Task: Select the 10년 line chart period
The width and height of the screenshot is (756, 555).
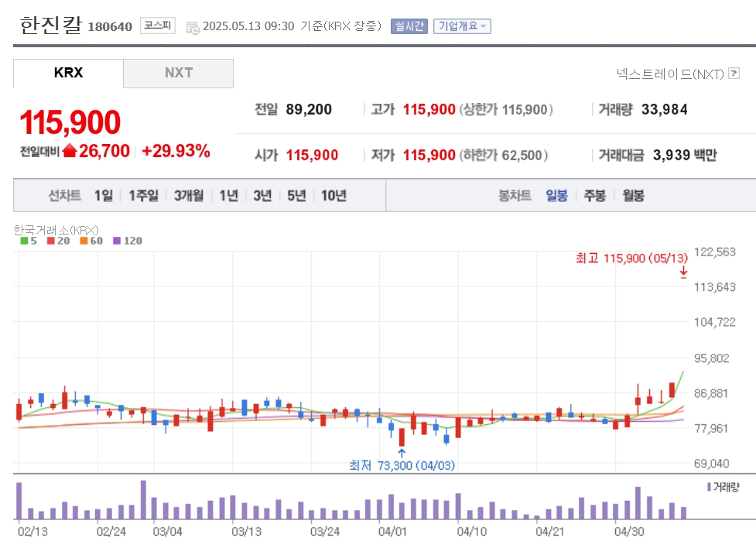Action: click(x=334, y=196)
